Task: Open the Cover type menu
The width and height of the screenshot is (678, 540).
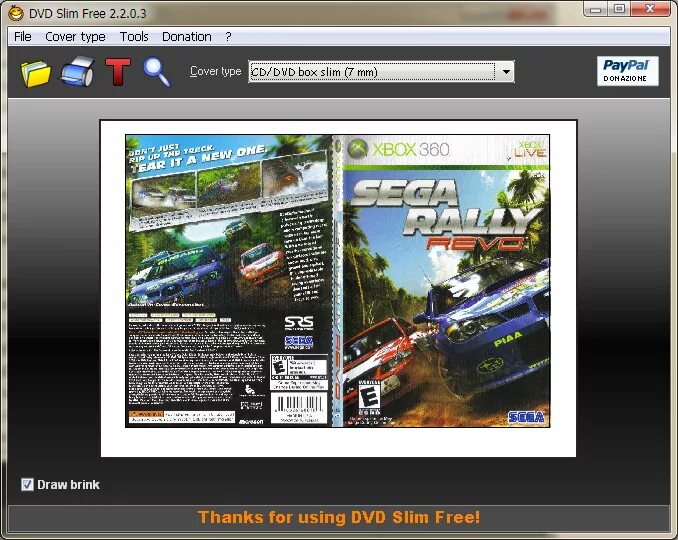Action: tap(75, 37)
